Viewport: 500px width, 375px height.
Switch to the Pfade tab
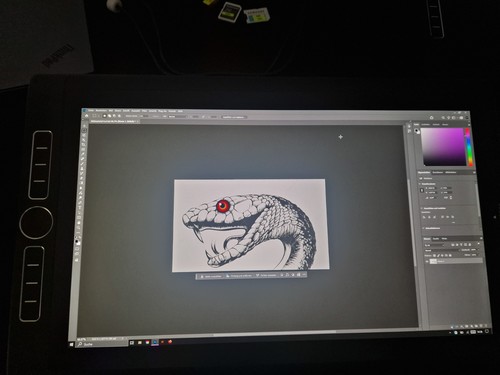(x=444, y=238)
